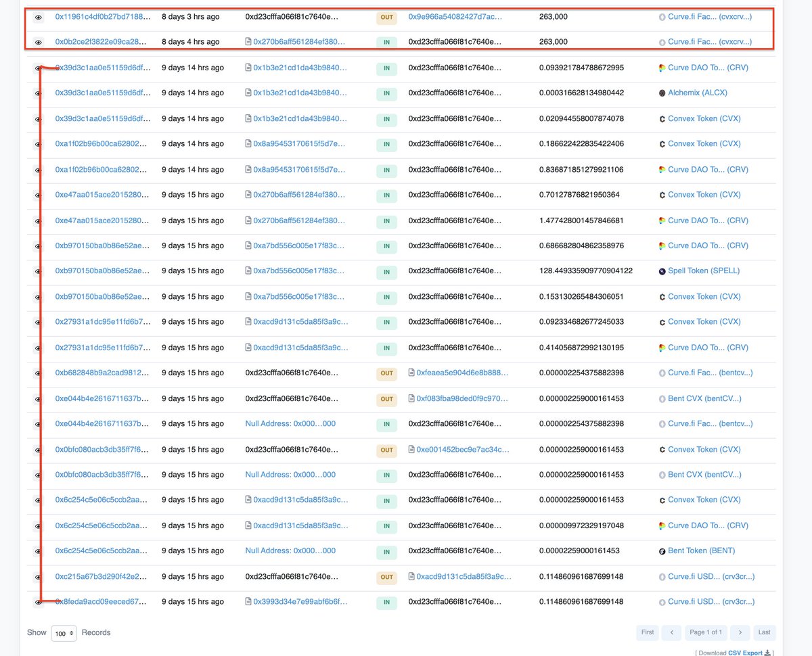Screen dimensions: 812x656
Task: Click eye icon on the 0.00002259000161453 BENT row
Action: (39, 551)
